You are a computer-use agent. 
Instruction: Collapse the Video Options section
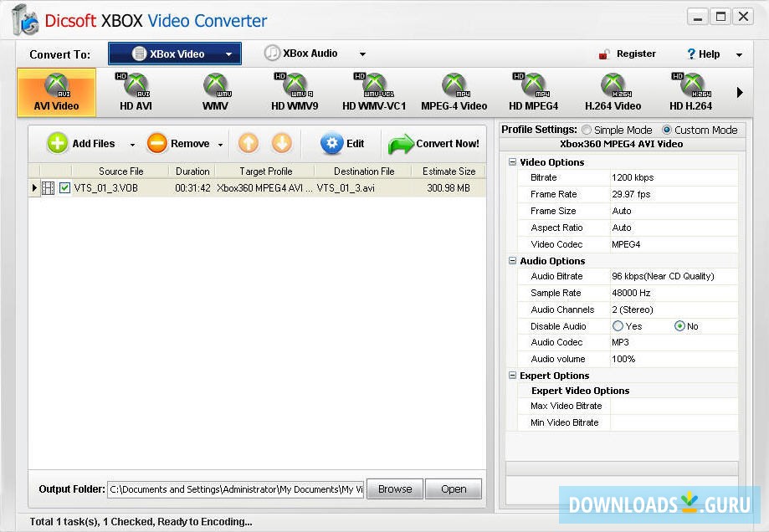coord(512,161)
